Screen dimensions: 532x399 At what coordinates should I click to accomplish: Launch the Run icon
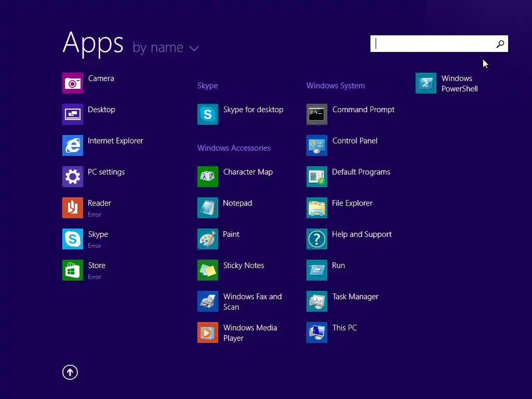[317, 270]
